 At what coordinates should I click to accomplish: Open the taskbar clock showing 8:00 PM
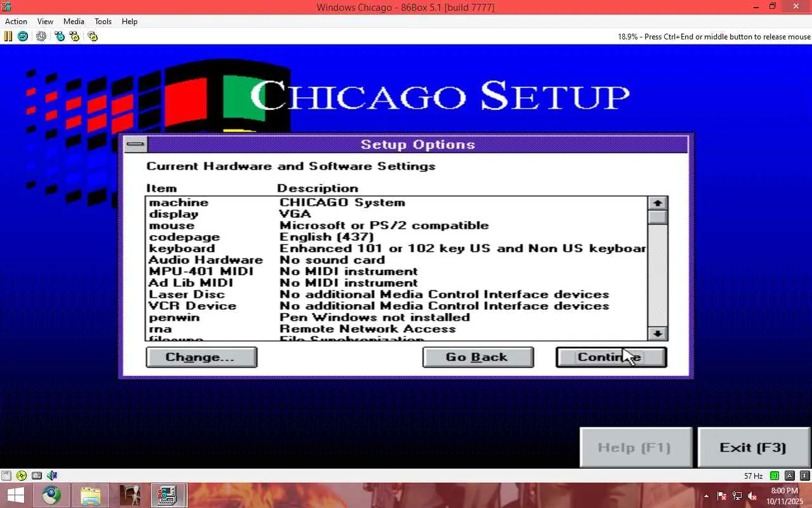point(785,496)
